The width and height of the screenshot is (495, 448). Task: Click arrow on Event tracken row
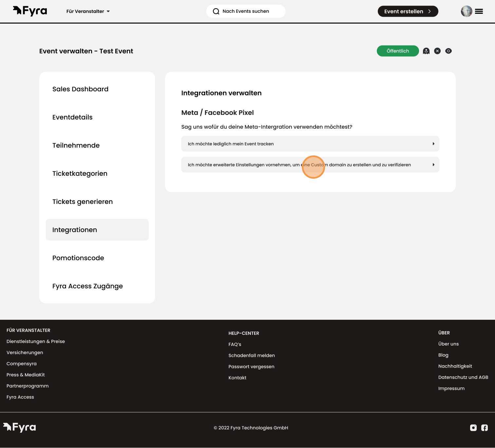[433, 144]
